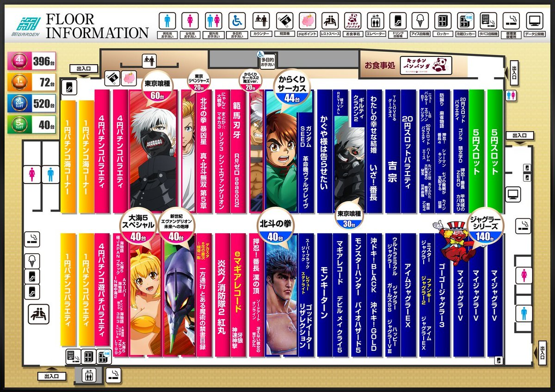
Task: Click the 吉宗 slot row
Action: click(x=393, y=152)
